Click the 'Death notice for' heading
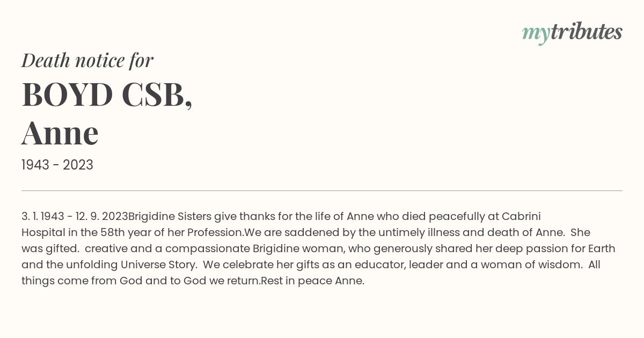Viewport: 644px width, 338px height. pos(87,61)
